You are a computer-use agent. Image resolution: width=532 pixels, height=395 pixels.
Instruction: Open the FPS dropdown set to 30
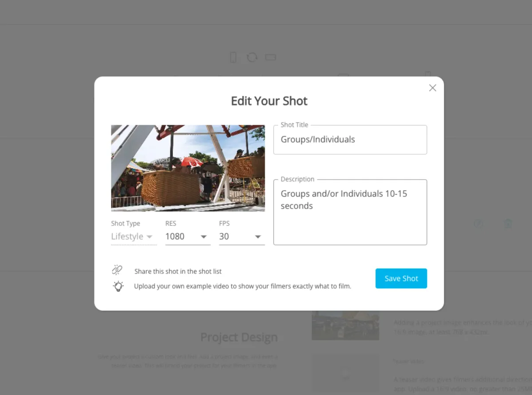pos(242,237)
